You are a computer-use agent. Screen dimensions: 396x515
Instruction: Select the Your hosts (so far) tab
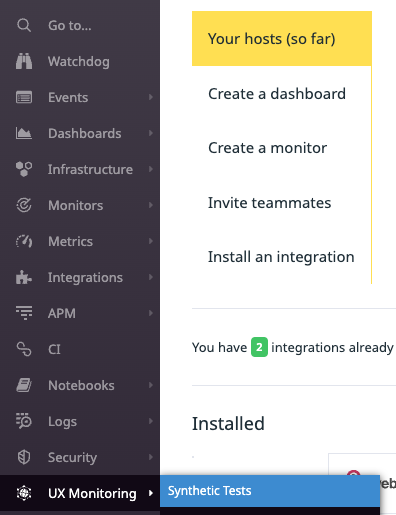point(282,39)
